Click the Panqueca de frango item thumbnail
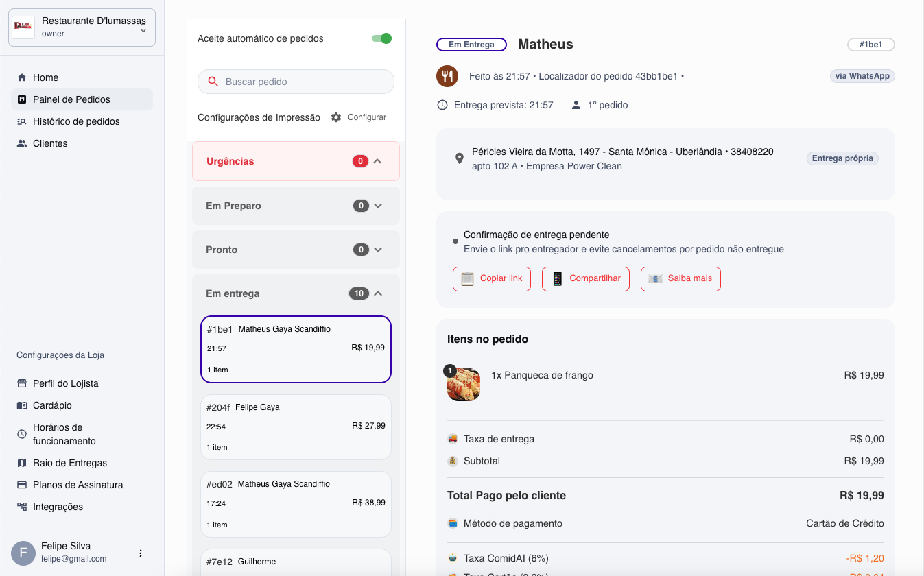This screenshot has height=576, width=924. coord(463,385)
